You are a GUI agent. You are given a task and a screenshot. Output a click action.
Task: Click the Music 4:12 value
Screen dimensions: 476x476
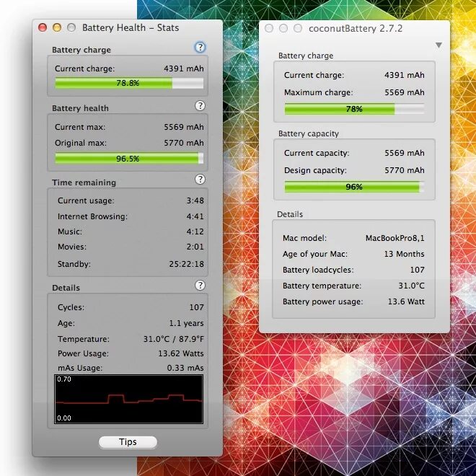195,232
